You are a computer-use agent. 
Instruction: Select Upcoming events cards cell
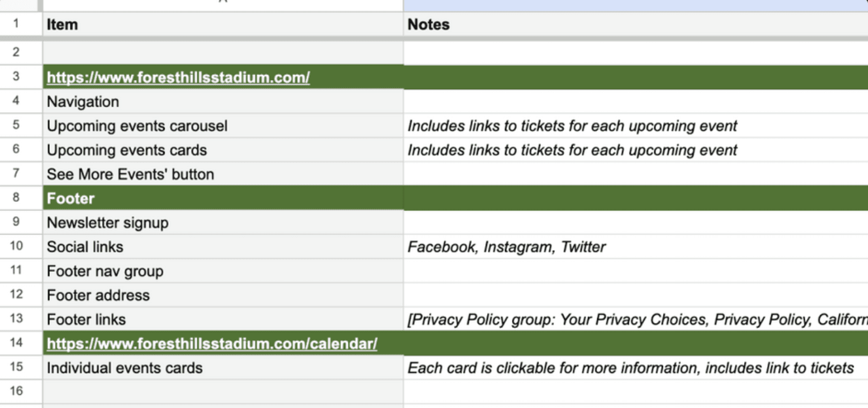(x=222, y=150)
